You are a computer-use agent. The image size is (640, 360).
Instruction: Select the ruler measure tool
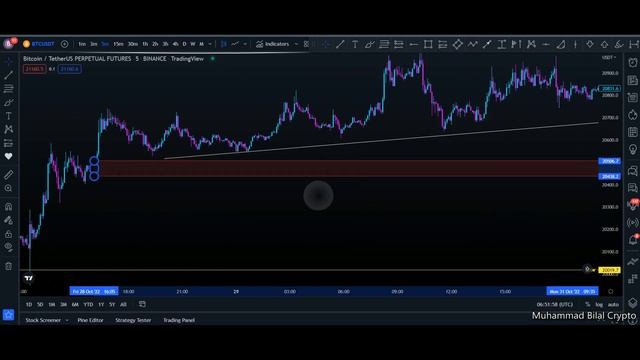pyautogui.click(x=9, y=175)
